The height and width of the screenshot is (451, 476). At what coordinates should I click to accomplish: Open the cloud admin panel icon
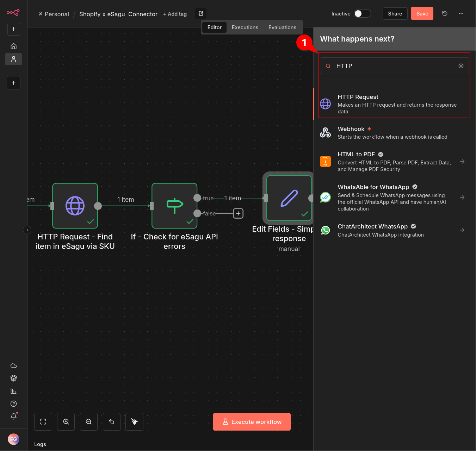tap(13, 366)
